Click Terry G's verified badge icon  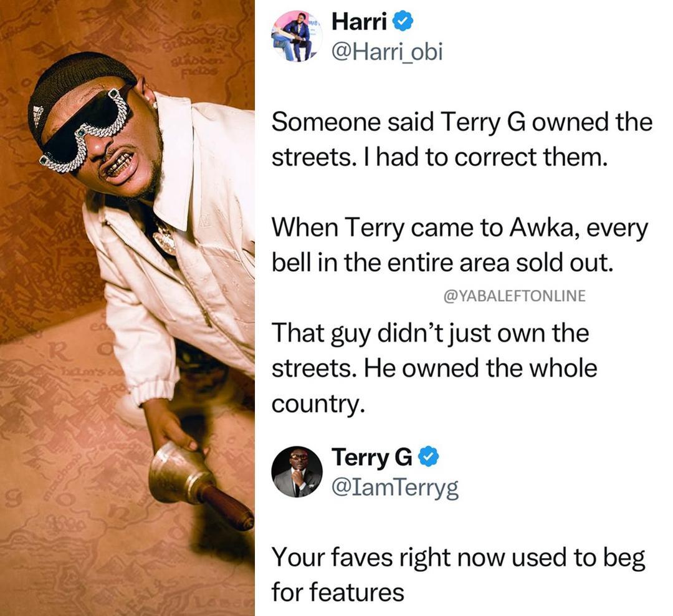(429, 456)
